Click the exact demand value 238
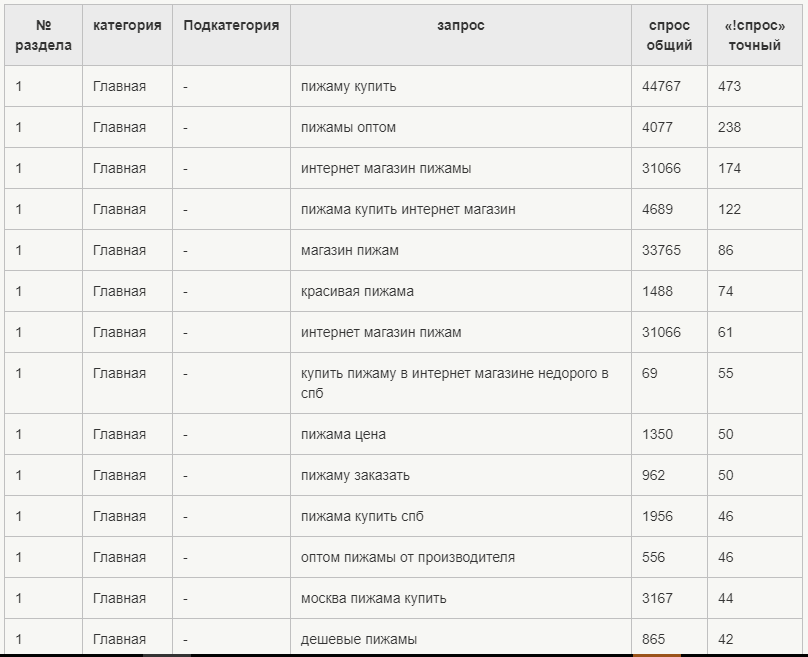 point(730,127)
